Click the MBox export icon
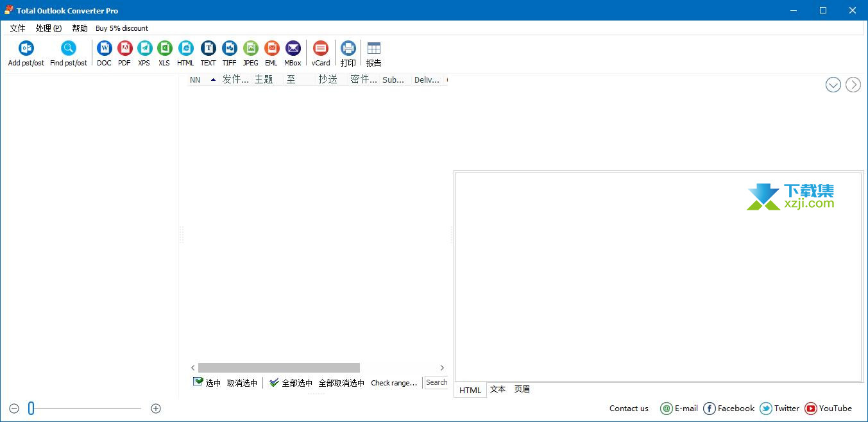 (293, 53)
